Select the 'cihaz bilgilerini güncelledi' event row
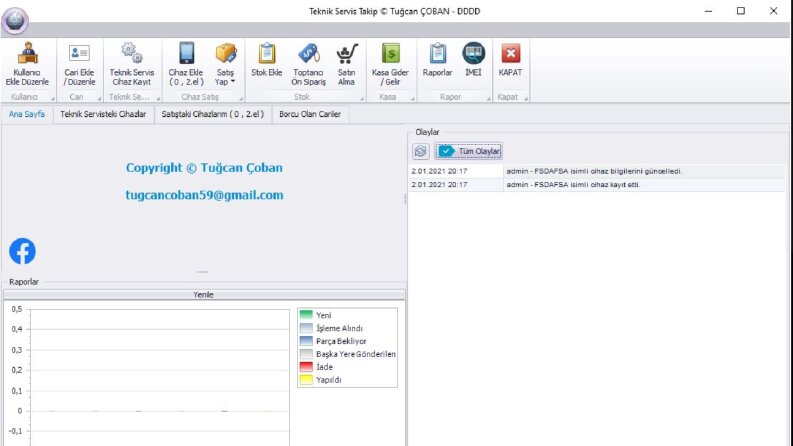793x446 pixels. coord(597,171)
